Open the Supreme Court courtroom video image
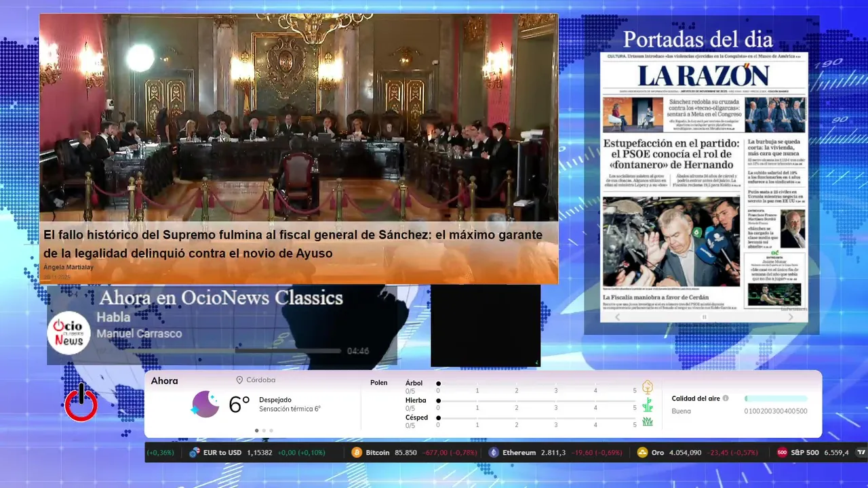 (298, 117)
